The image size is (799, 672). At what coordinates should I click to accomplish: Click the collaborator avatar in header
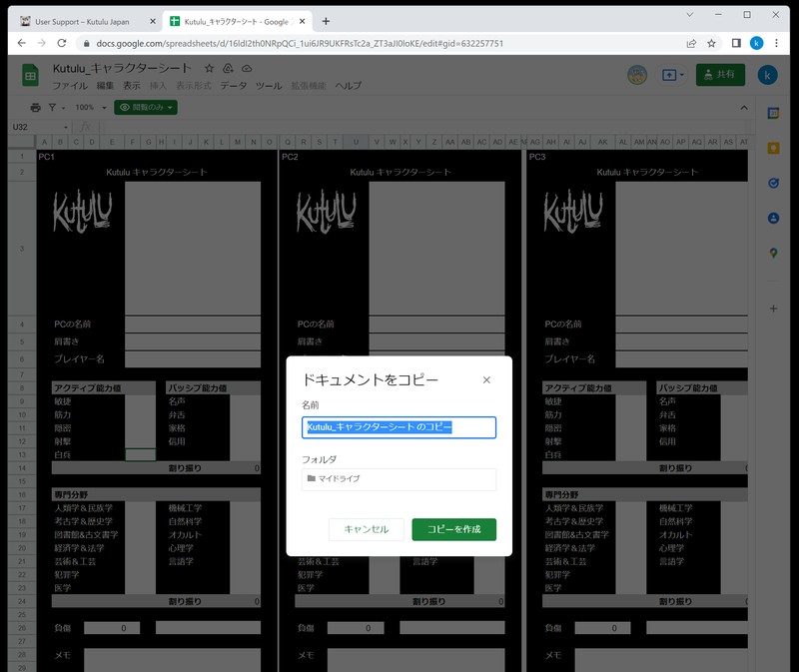637,75
